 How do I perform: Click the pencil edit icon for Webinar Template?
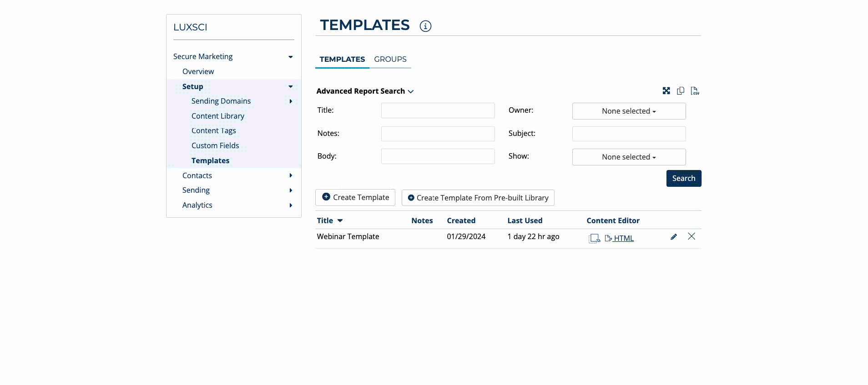pyautogui.click(x=674, y=237)
